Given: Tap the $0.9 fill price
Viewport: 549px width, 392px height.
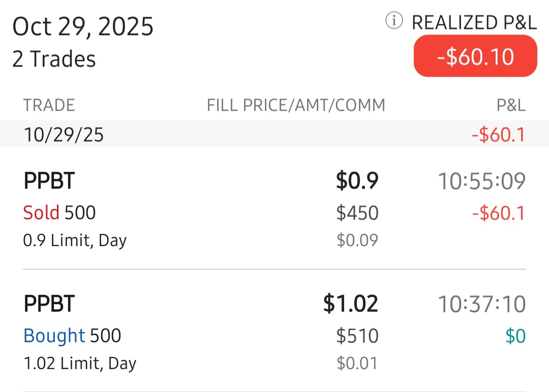Looking at the screenshot, I should [357, 181].
